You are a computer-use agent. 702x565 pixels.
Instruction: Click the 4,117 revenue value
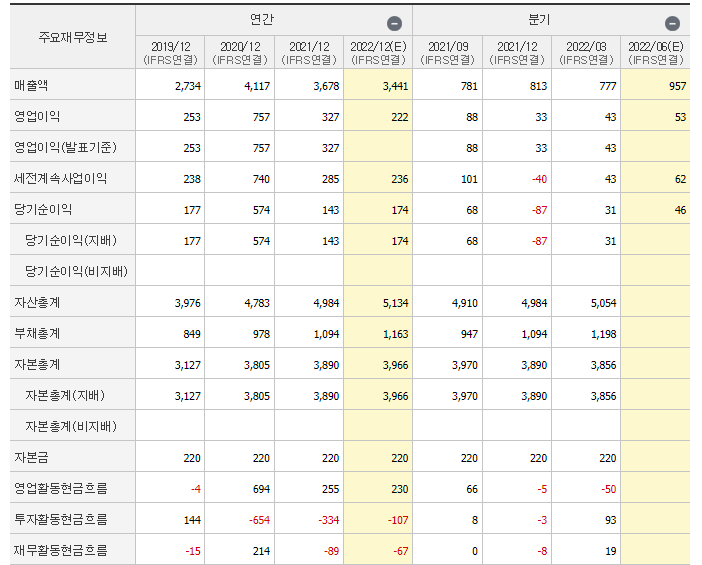(x=257, y=86)
